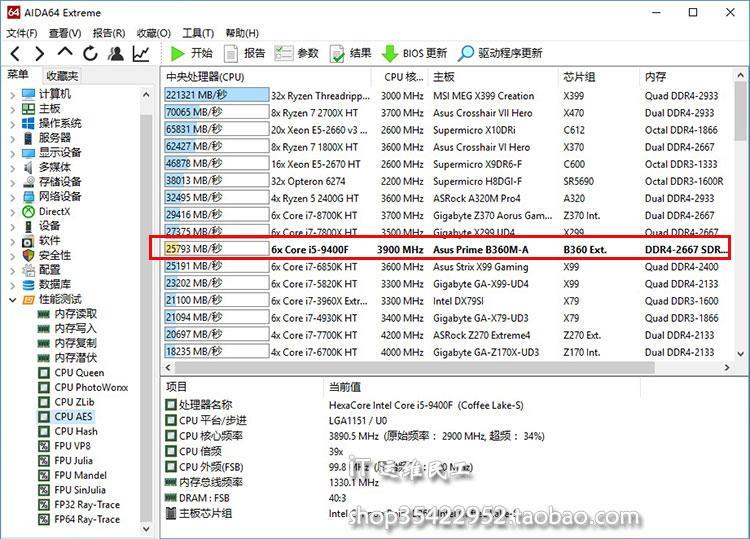Screen dimensions: 750x539
Task: Sort by the 芯片组 column header
Action: click(580, 77)
